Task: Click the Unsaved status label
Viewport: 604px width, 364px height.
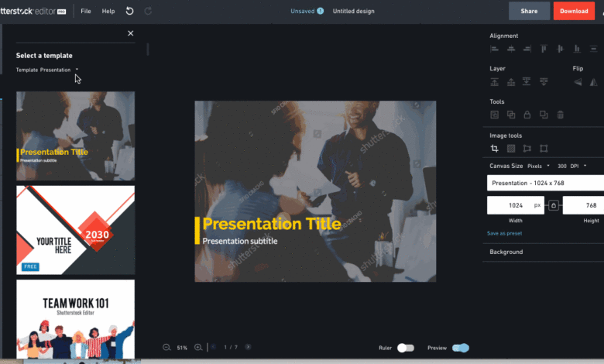Action: point(302,11)
